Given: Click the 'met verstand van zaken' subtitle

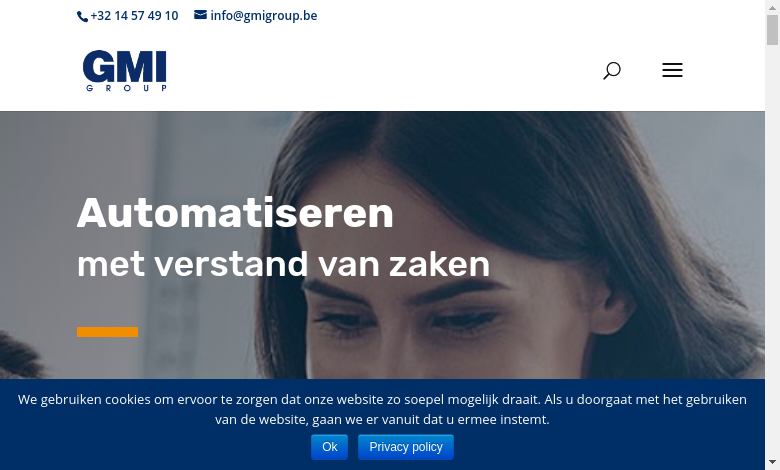Looking at the screenshot, I should tap(284, 264).
